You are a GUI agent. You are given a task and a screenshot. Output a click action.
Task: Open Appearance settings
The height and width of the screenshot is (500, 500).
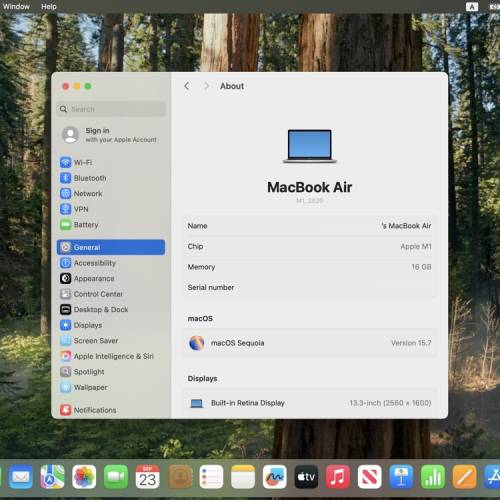pyautogui.click(x=111, y=278)
